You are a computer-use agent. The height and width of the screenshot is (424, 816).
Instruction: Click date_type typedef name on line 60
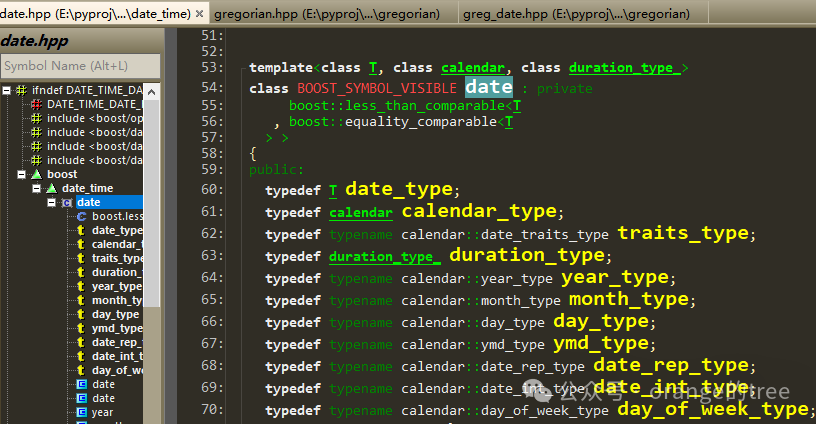click(399, 189)
